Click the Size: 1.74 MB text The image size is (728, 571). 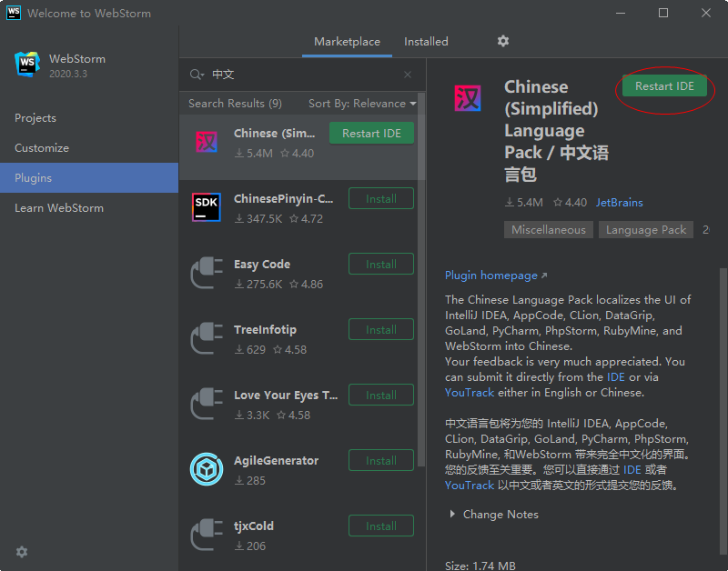click(480, 566)
